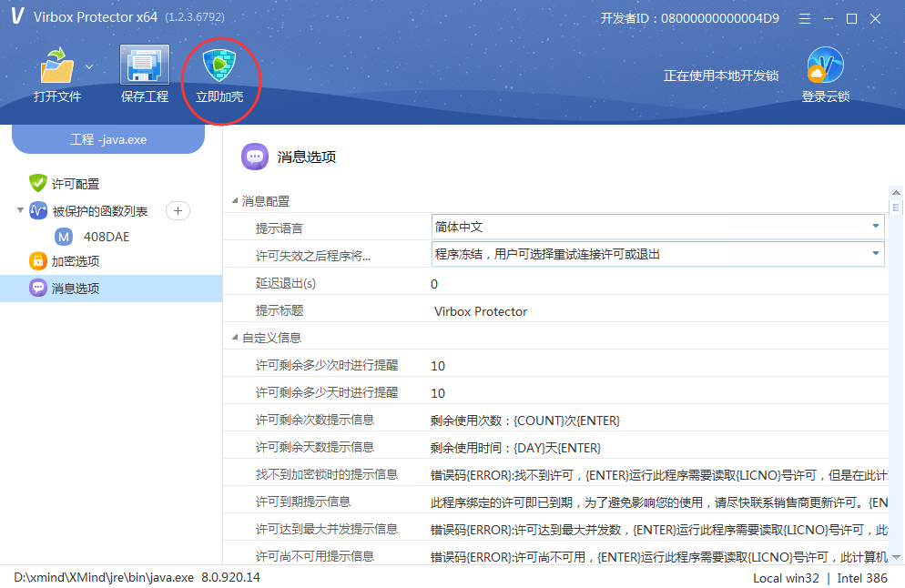The width and height of the screenshot is (905, 588).
Task: Click the orange lock icon
Action: tap(38, 261)
